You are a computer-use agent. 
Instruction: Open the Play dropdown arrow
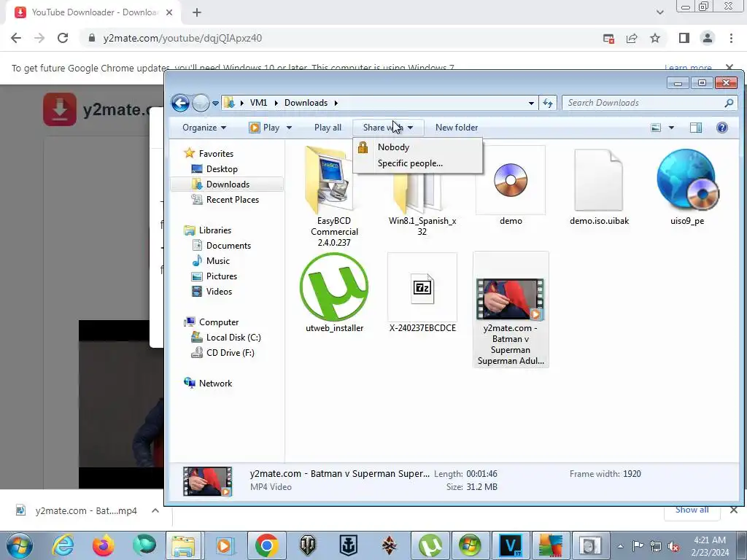[x=289, y=128]
